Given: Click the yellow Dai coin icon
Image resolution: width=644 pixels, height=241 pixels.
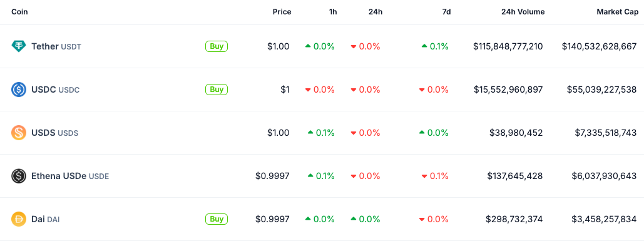Looking at the screenshot, I should pos(19,219).
